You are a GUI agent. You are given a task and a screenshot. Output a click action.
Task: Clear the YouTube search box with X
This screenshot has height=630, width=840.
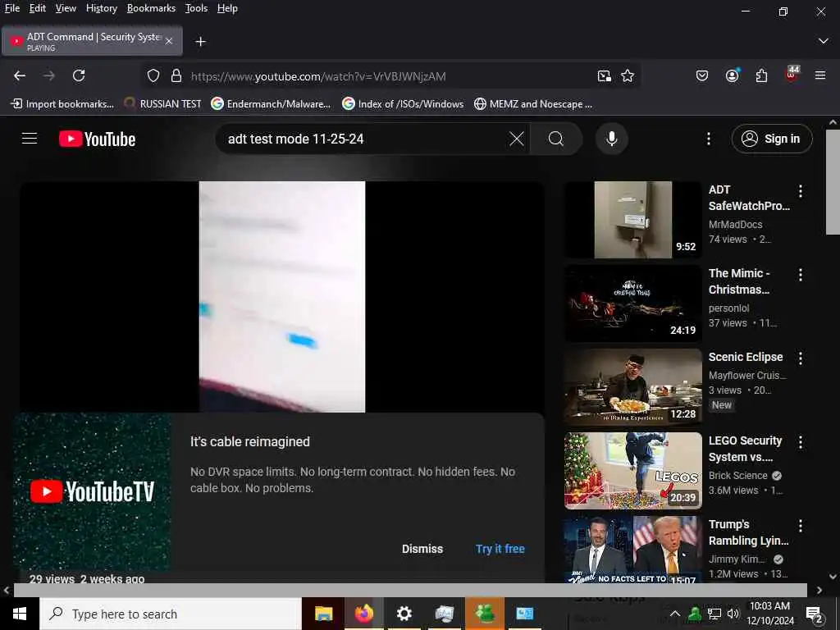(x=517, y=139)
